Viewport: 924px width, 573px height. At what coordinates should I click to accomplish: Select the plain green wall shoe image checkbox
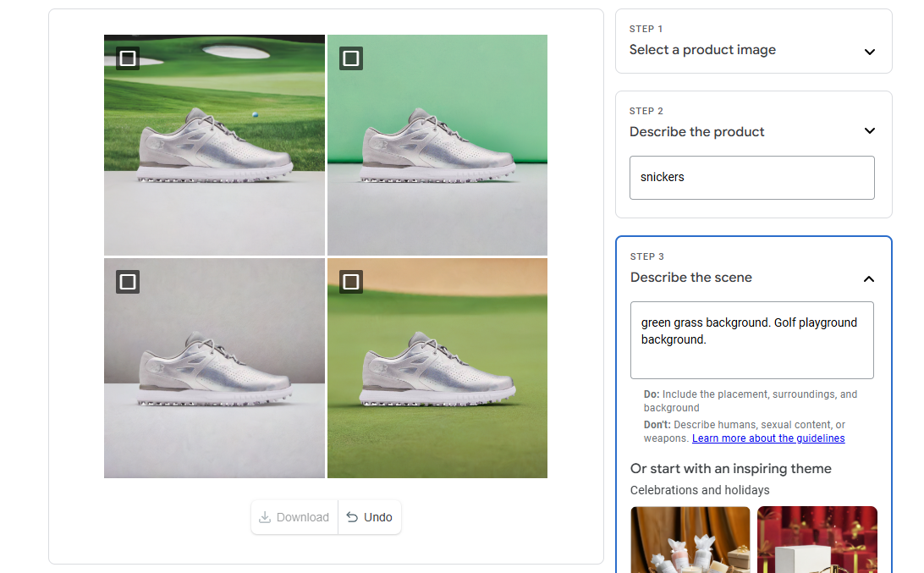point(350,58)
